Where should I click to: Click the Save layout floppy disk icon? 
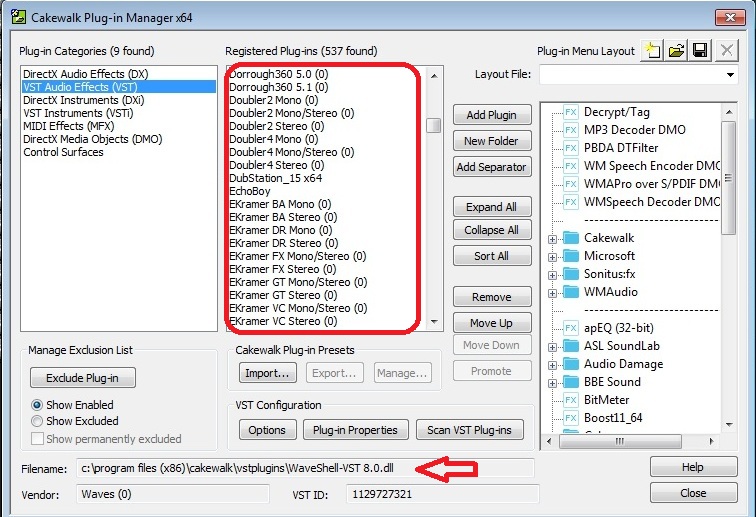coord(701,50)
